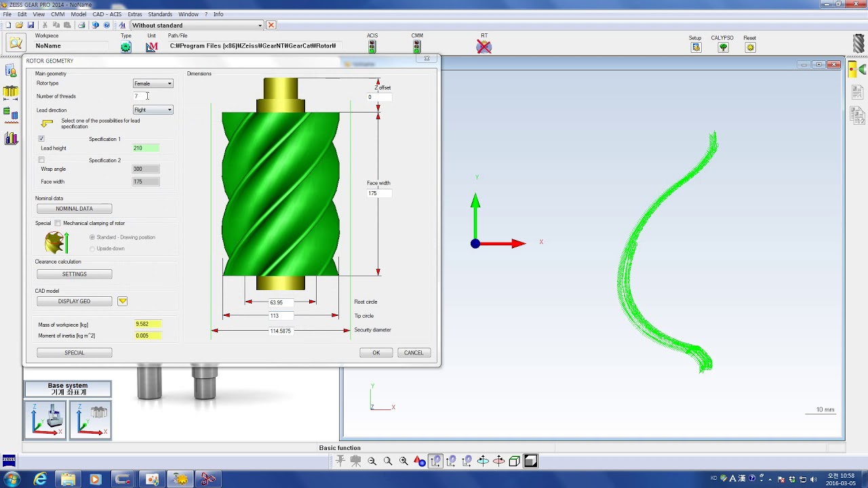The image size is (868, 488).
Task: Click the Print toolbar icon
Action: tap(81, 25)
